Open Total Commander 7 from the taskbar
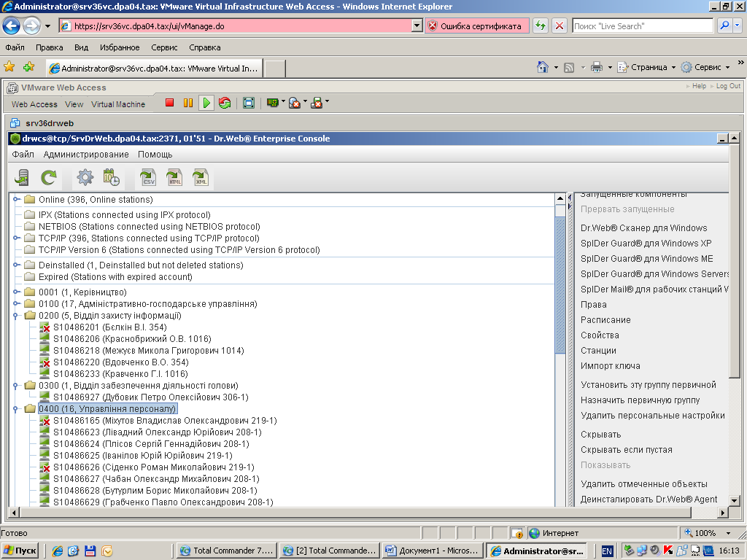Screen dimensions: 747x560 (227, 551)
